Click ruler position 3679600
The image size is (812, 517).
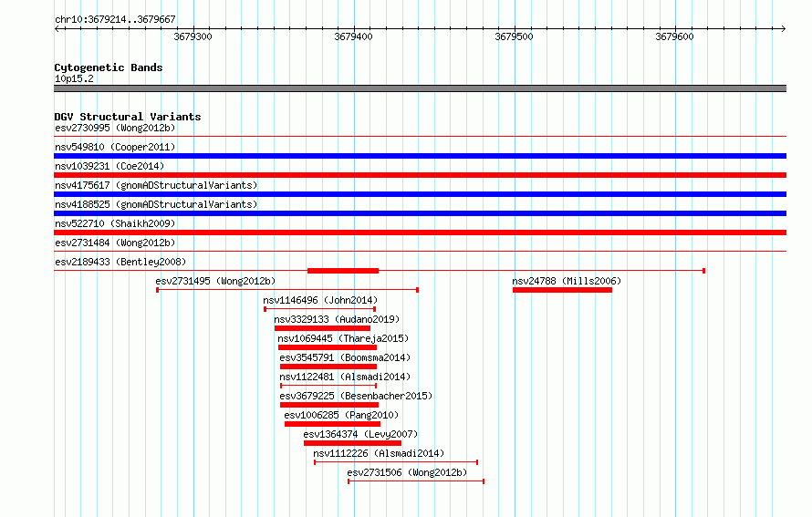point(674,36)
